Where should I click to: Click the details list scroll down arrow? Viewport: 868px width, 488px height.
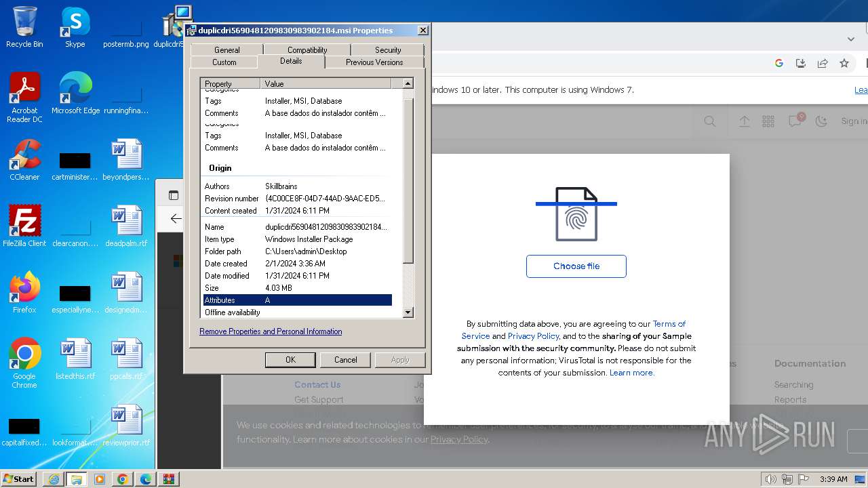[x=408, y=312]
